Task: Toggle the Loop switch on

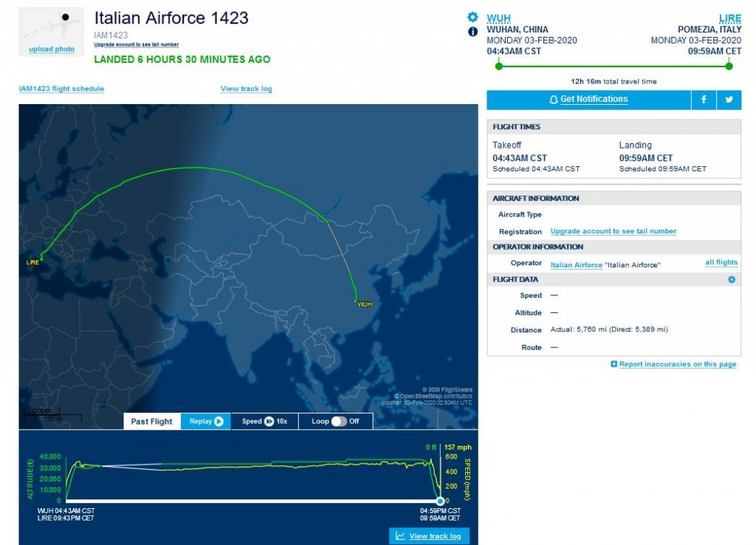Action: pos(339,422)
